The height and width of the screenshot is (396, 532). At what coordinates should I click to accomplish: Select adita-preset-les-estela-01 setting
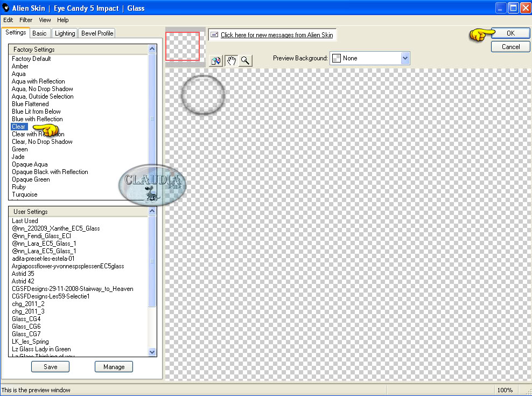(43, 259)
